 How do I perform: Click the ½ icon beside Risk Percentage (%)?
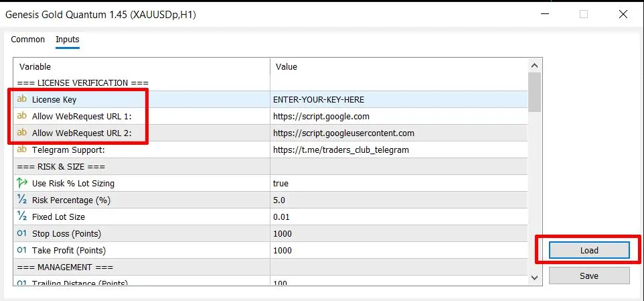[x=22, y=200]
